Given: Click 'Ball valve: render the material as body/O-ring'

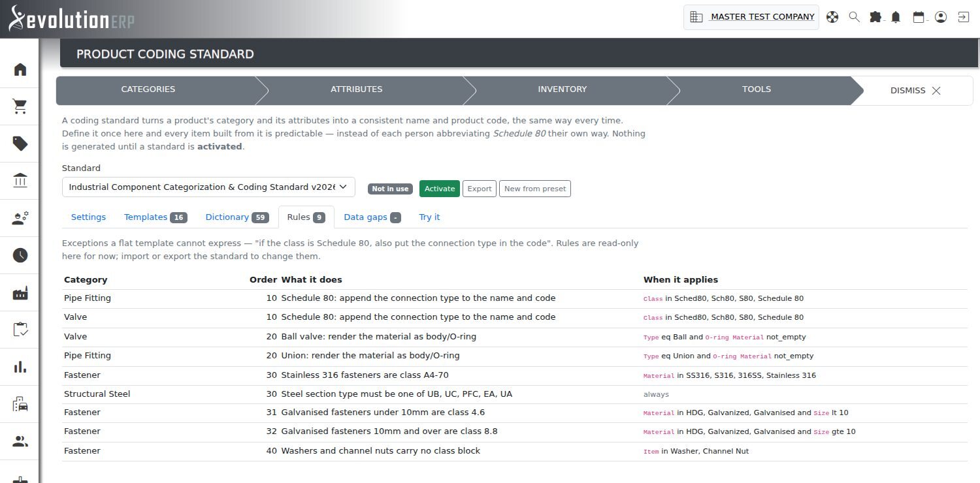Looking at the screenshot, I should click(x=379, y=337).
